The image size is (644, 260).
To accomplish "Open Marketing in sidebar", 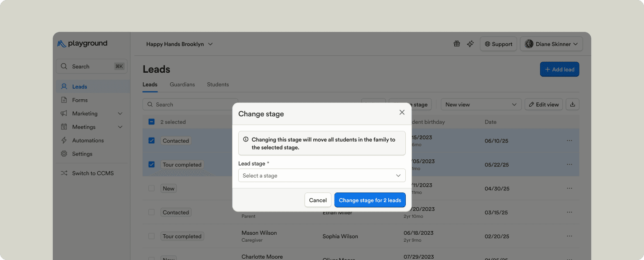I will [x=85, y=113].
